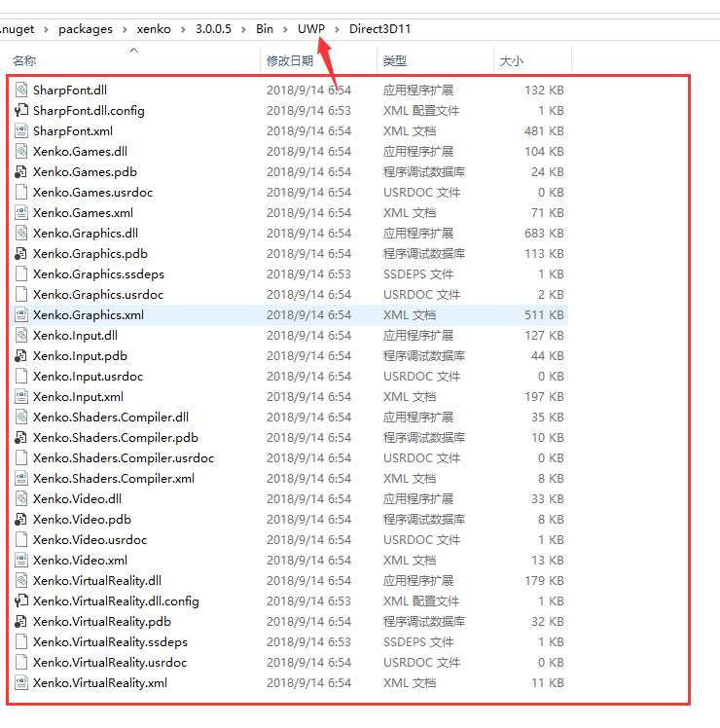Click the 511 KB size of Xenko.Graphics.xml
Screen dimensions: 720x728
544,314
